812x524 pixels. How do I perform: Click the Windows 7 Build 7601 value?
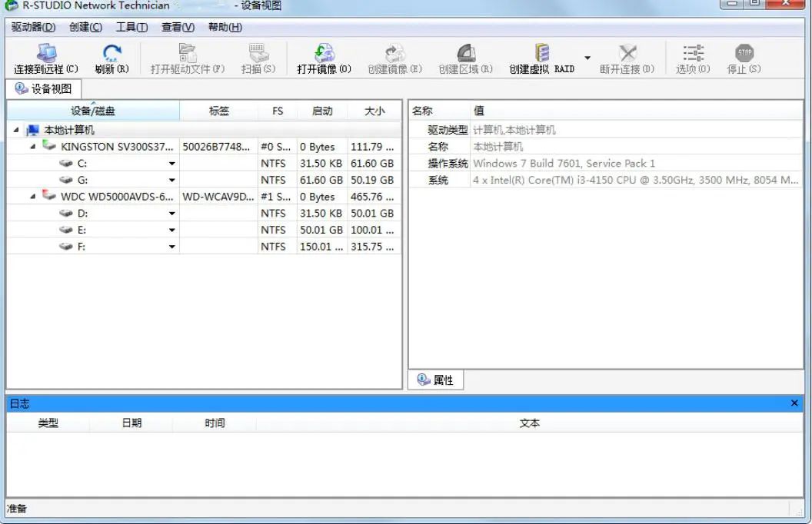pos(564,164)
